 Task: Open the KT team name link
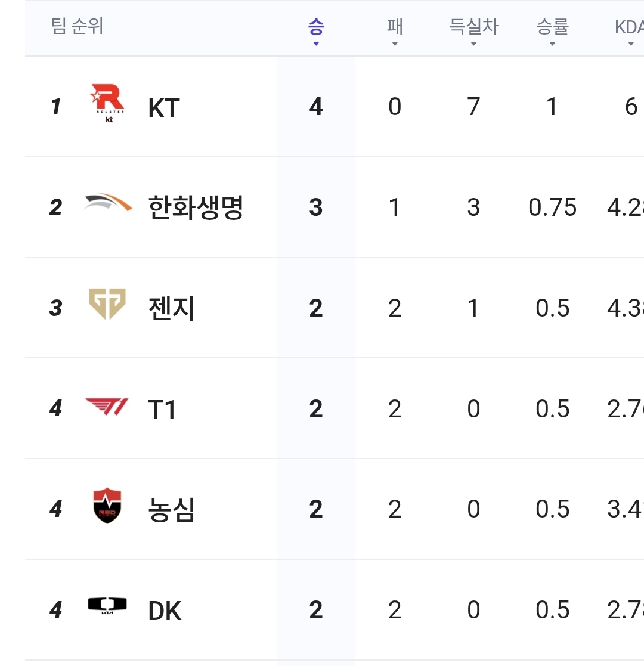point(163,109)
